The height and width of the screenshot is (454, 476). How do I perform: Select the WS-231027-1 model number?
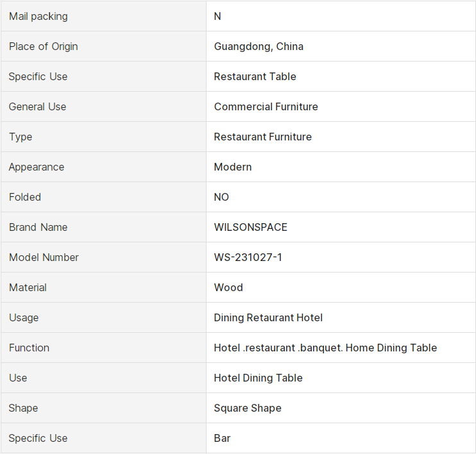coord(248,257)
